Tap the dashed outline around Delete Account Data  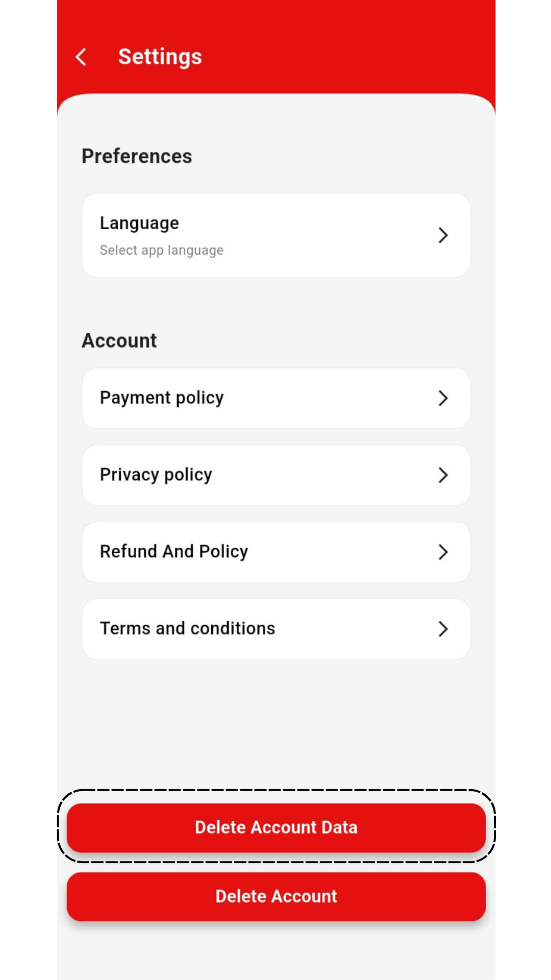pos(276,791)
